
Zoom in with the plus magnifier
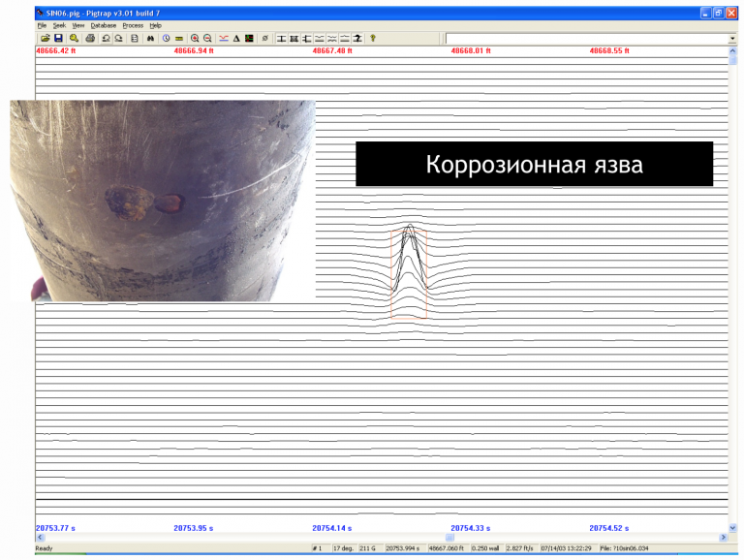point(195,39)
